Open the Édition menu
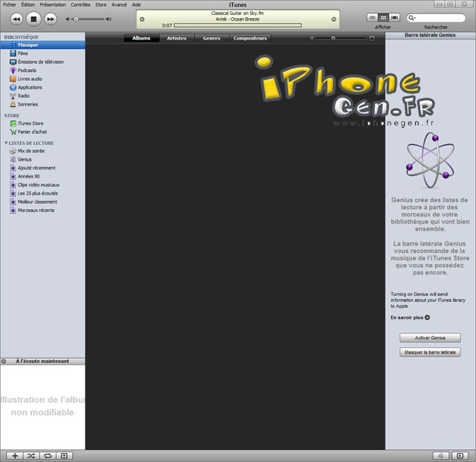 click(x=28, y=4)
